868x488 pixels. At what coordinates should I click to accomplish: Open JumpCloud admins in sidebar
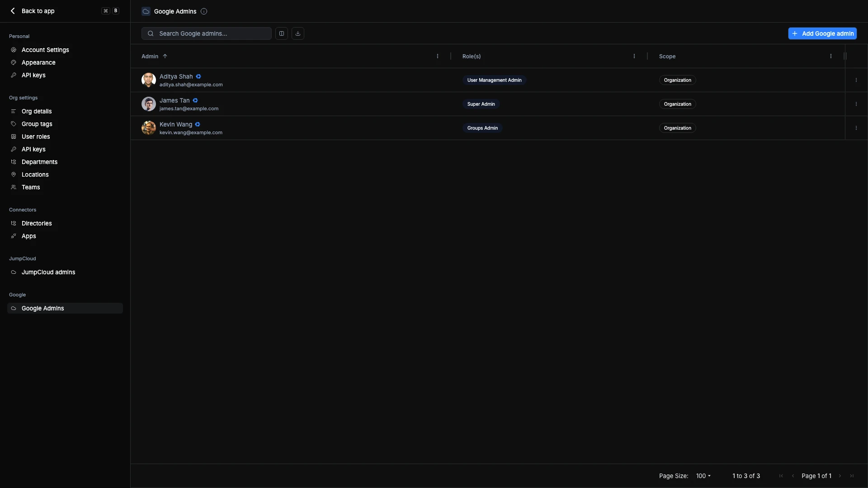click(x=48, y=272)
